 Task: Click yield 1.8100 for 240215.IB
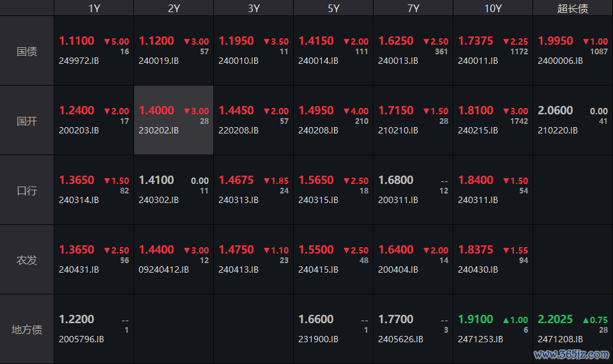tap(476, 110)
